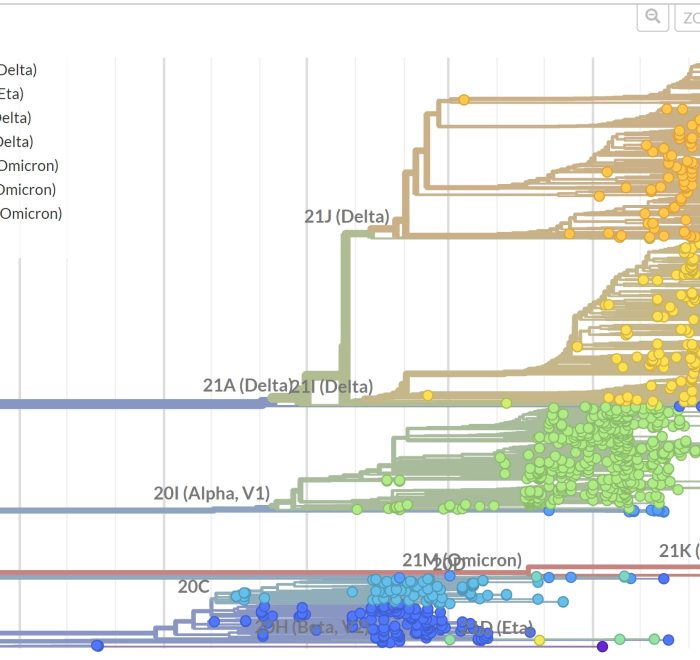The image size is (700, 660).
Task: Click the 20C clade label
Action: tap(194, 586)
